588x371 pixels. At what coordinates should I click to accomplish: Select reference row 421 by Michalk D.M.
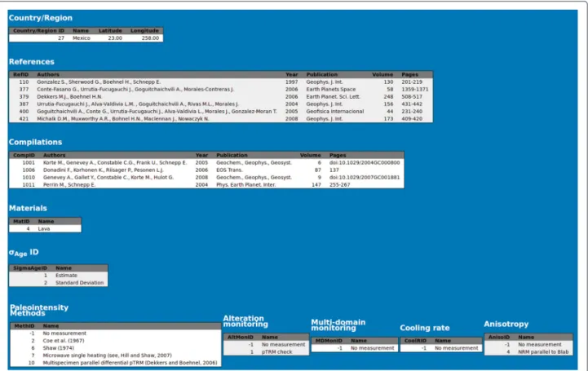221,118
